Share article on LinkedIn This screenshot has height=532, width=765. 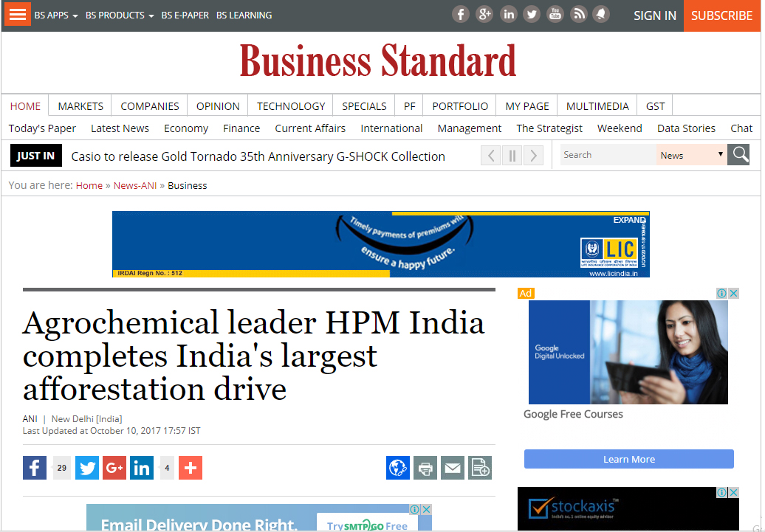pyautogui.click(x=142, y=468)
